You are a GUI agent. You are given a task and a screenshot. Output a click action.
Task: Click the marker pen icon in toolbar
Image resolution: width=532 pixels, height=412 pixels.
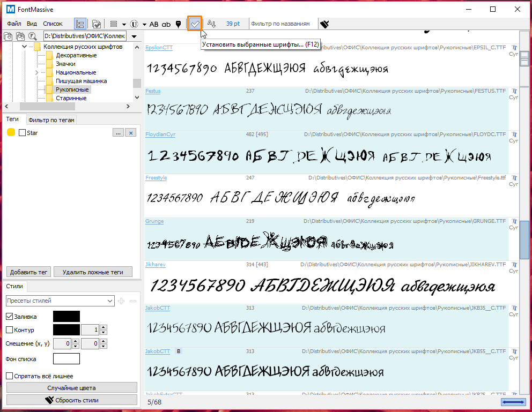pyautogui.click(x=178, y=24)
